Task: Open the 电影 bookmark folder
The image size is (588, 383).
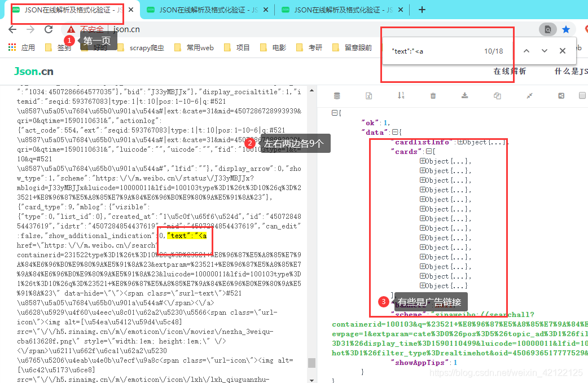Action: point(273,47)
